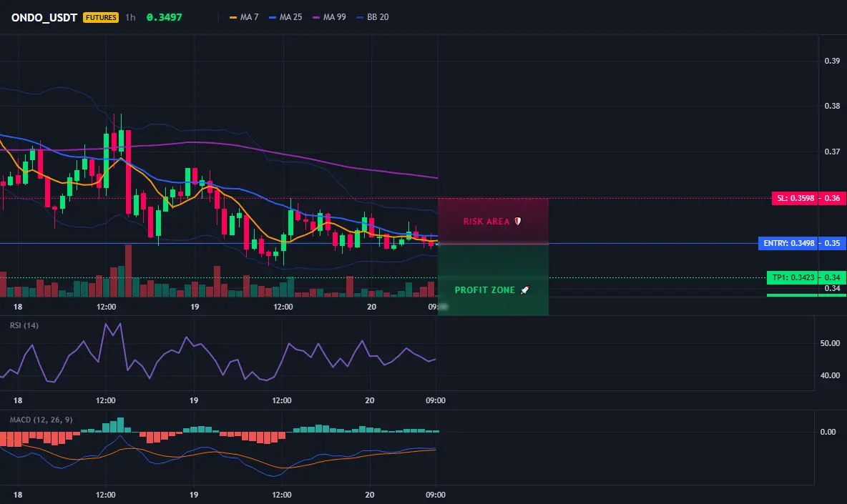Toggle the BB 20 legend entry
Image resolution: width=847 pixels, height=504 pixels.
373,17
